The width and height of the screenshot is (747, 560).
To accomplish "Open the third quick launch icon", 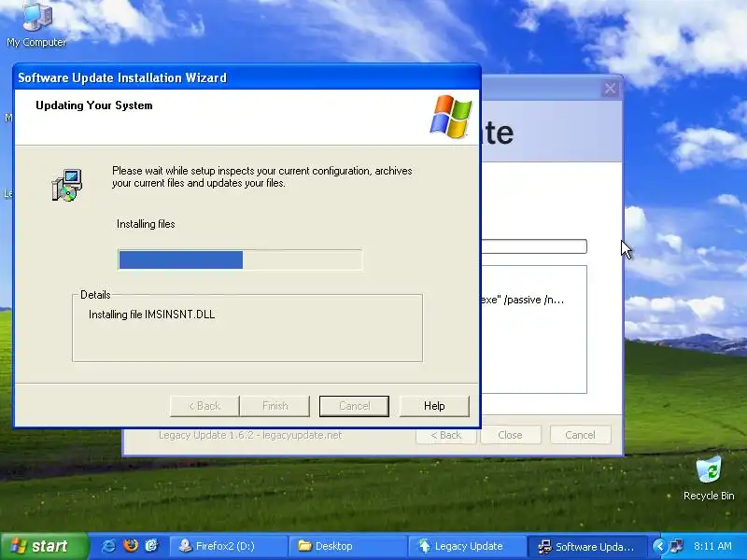I will pos(151,546).
